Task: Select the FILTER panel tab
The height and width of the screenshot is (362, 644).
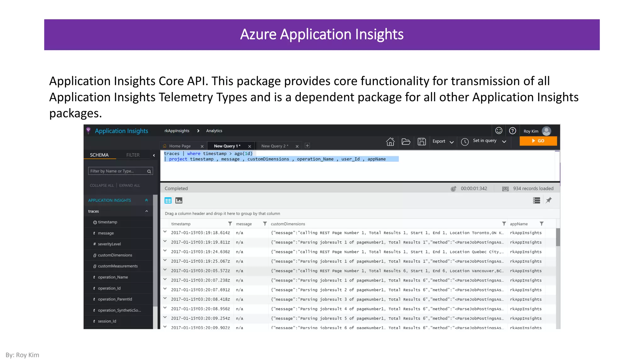Action: pyautogui.click(x=133, y=155)
